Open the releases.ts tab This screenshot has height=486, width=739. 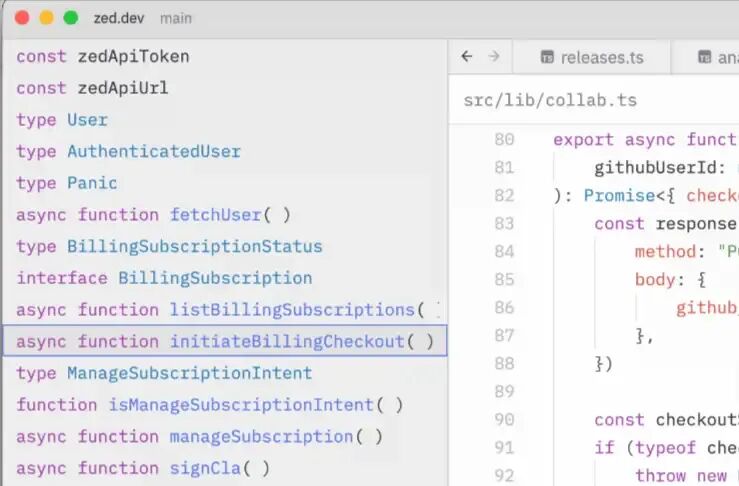(591, 58)
